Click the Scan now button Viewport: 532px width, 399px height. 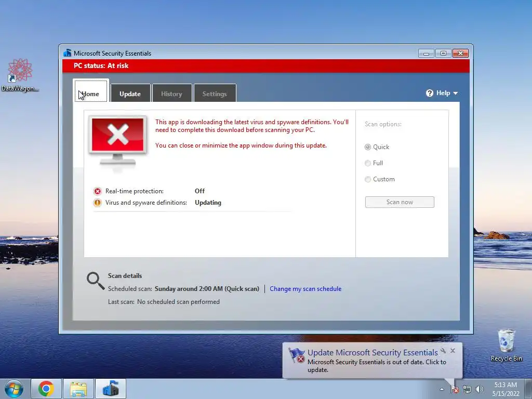(400, 202)
